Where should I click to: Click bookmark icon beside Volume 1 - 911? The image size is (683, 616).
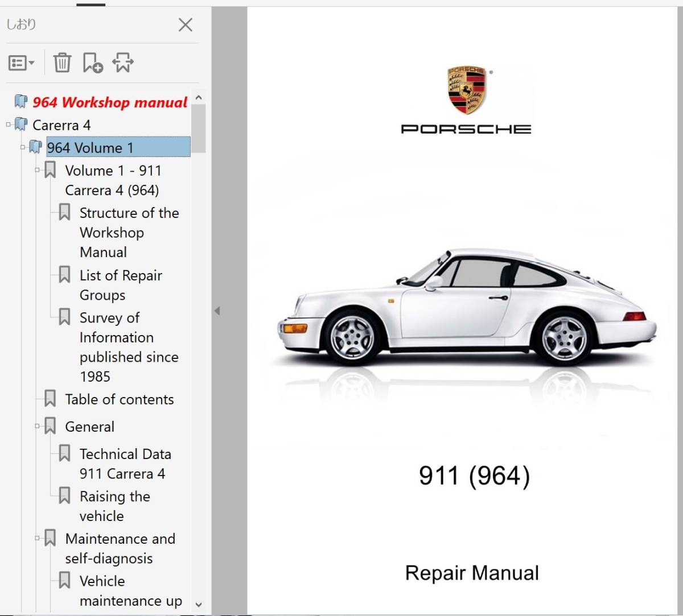coord(50,169)
